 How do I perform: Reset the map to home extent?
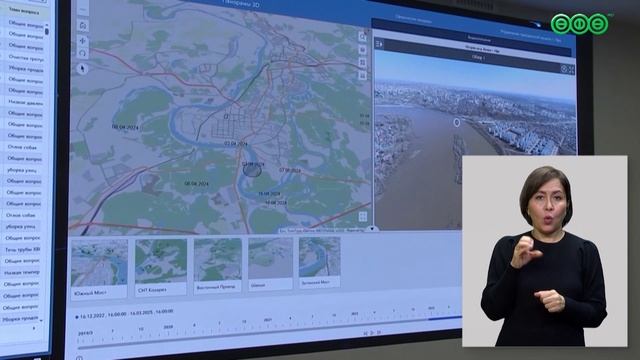(x=83, y=26)
